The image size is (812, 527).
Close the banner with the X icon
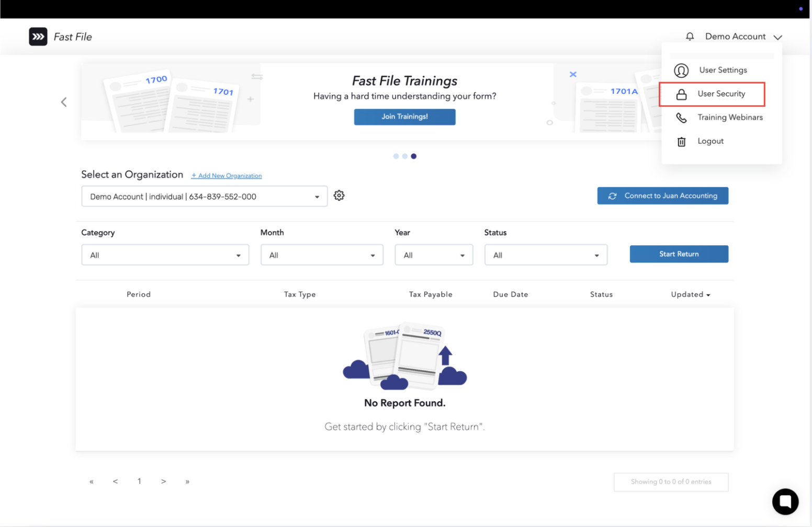[573, 74]
